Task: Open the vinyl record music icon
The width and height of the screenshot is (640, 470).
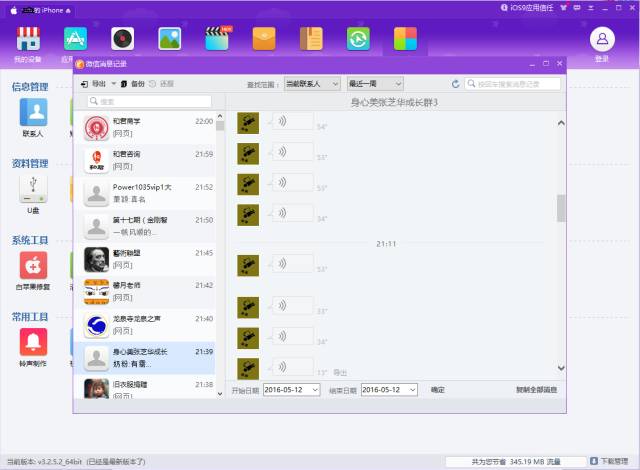Action: 122,39
